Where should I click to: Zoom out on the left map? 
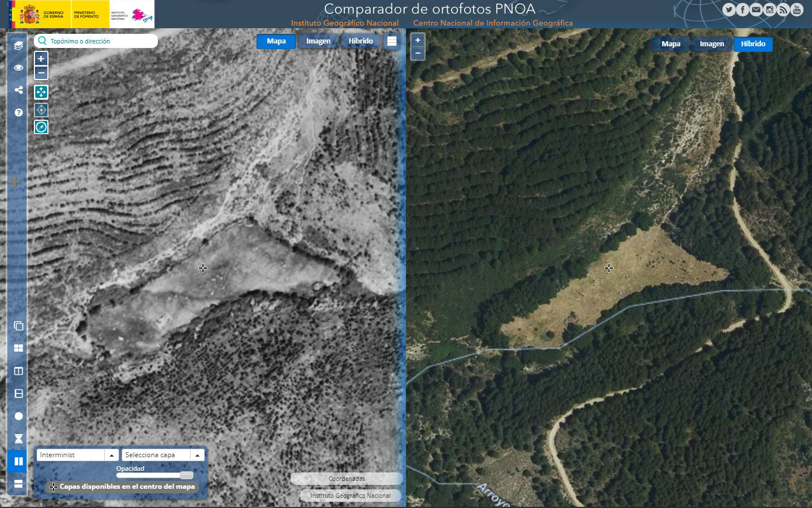41,73
